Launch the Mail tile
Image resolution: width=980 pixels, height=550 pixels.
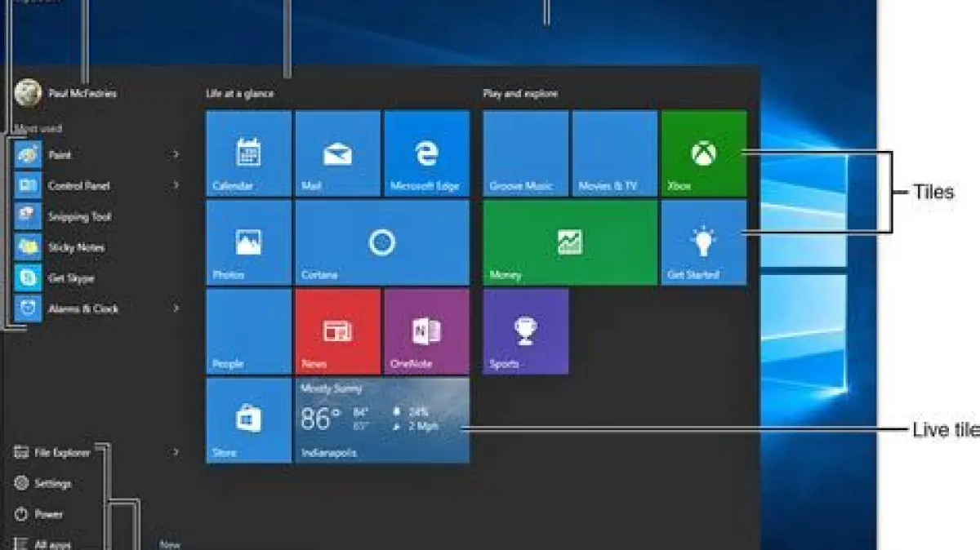pos(337,154)
